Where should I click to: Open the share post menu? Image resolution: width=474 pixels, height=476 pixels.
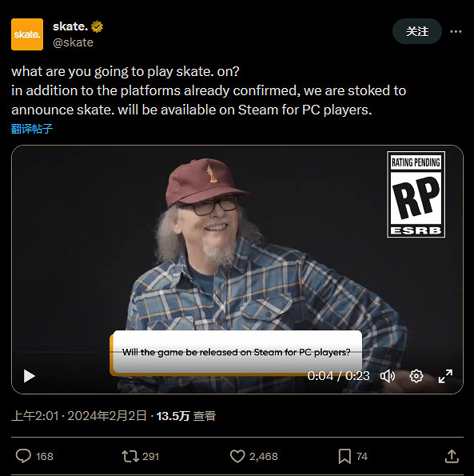tap(452, 456)
